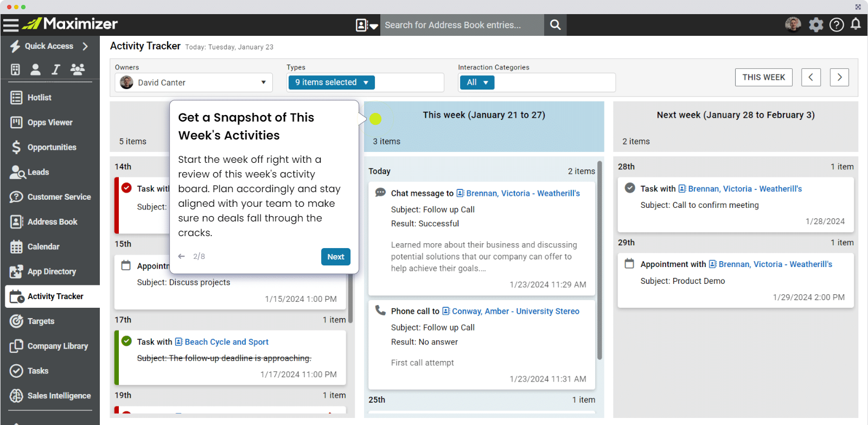Click the yellow tour hotspot dot
The height and width of the screenshot is (425, 868).
point(375,118)
